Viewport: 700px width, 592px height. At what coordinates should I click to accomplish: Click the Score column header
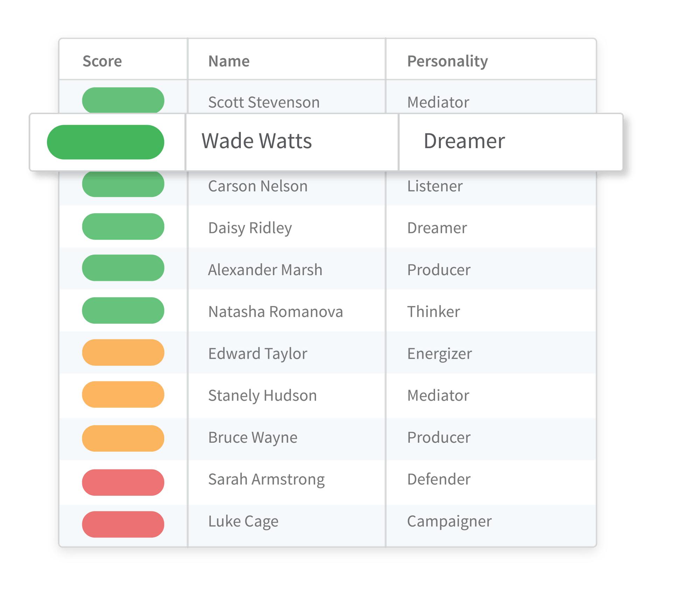tap(102, 61)
